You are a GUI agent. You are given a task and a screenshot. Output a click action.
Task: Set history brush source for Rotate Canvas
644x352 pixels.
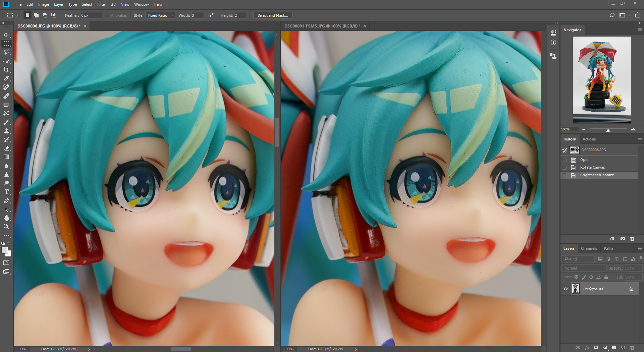565,168
